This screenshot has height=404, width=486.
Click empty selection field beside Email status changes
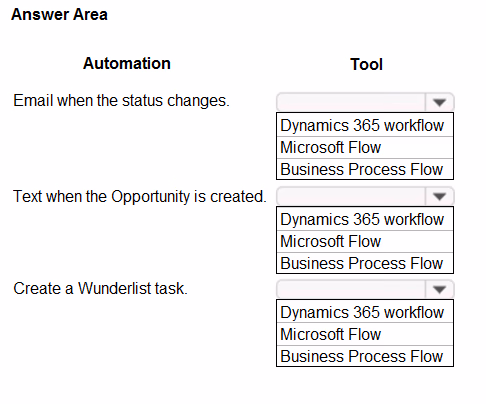[x=351, y=102]
